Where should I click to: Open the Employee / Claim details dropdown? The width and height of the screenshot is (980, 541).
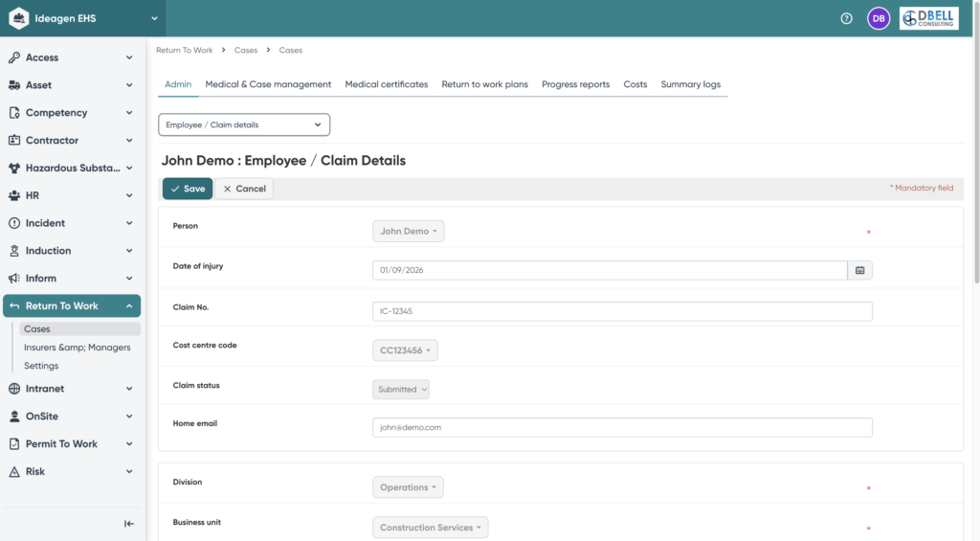coord(244,124)
